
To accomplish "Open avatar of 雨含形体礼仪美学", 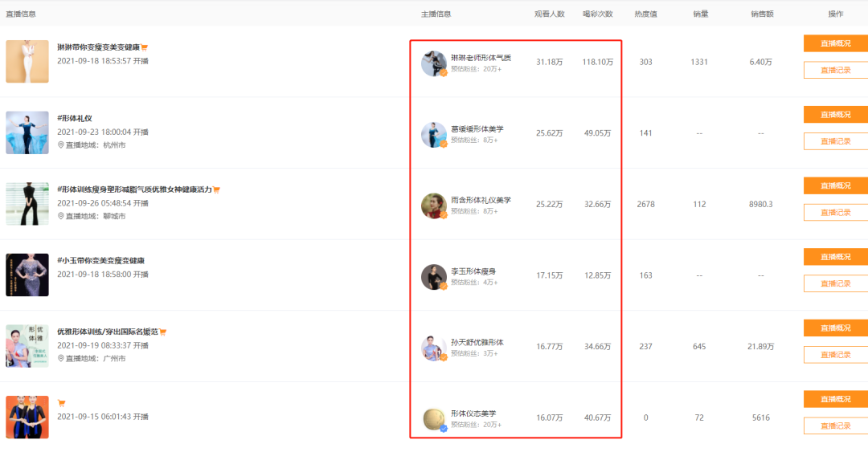I will click(x=434, y=206).
